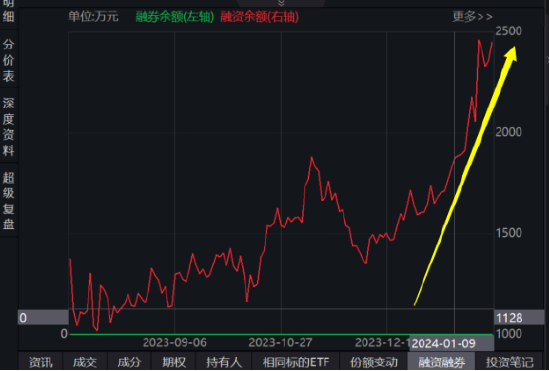Click the 2000 right-axis value
The height and width of the screenshot is (371, 550).
coord(508,132)
